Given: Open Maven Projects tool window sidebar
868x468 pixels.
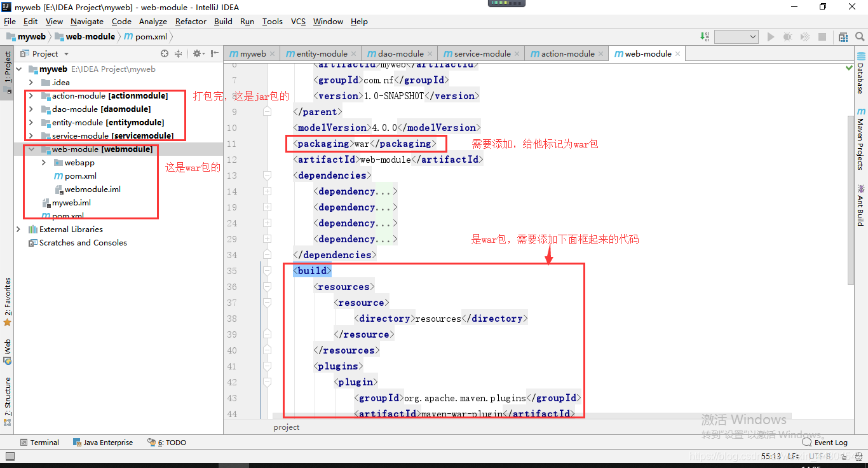Looking at the screenshot, I should [x=860, y=139].
